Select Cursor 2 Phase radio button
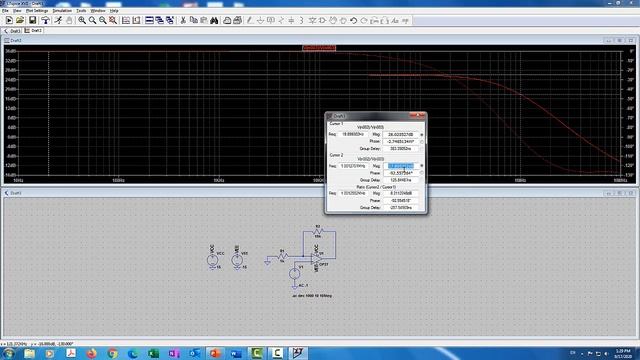This screenshot has width=640, height=360. coord(422,173)
